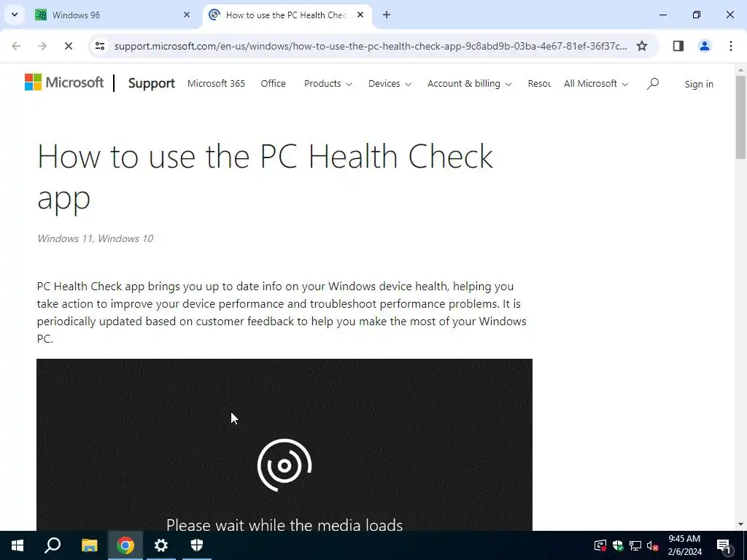Open Chrome three-dot menu
Viewport: 747px width, 560px height.
click(x=730, y=46)
